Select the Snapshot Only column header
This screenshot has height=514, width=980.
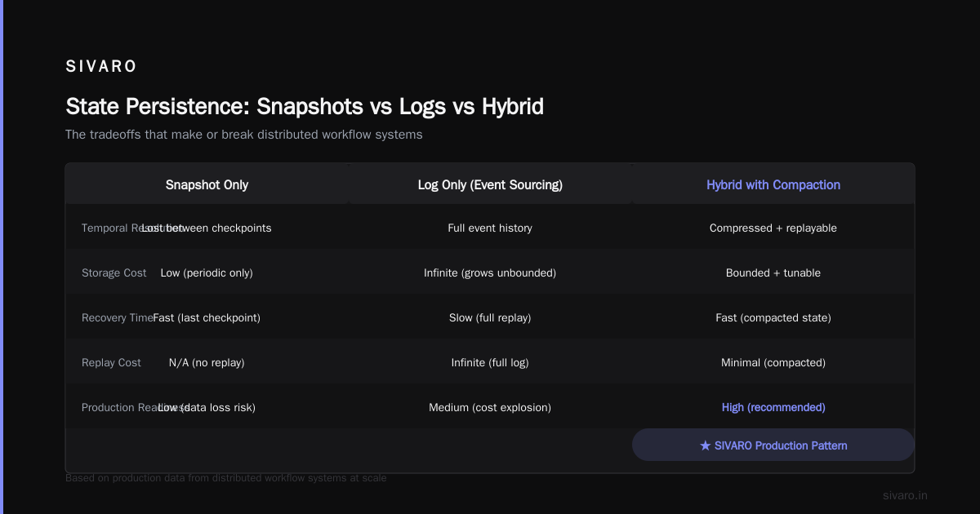tap(207, 185)
